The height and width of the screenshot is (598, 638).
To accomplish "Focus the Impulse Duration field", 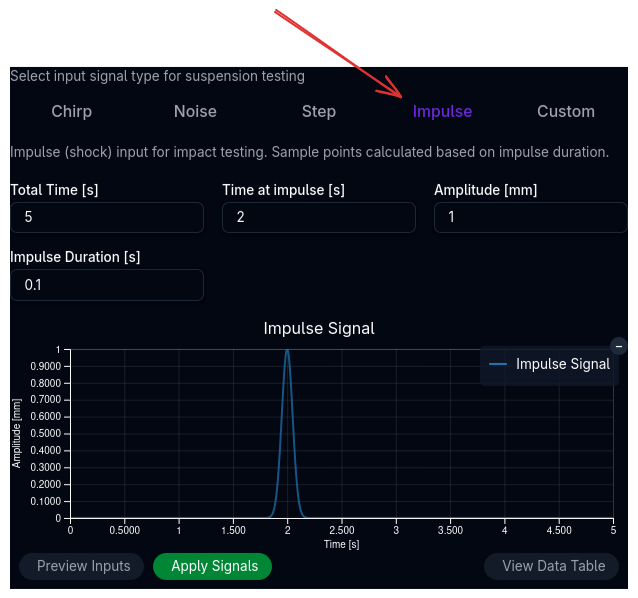I will [107, 285].
